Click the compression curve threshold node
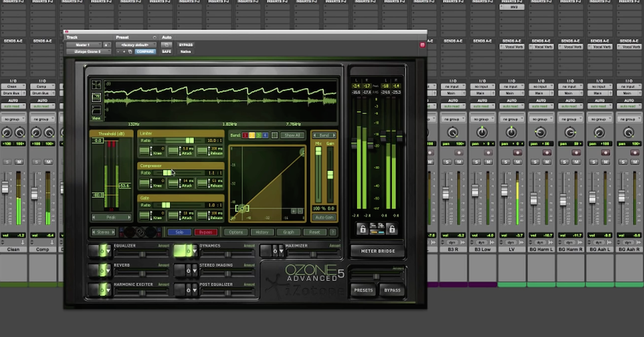 click(242, 208)
